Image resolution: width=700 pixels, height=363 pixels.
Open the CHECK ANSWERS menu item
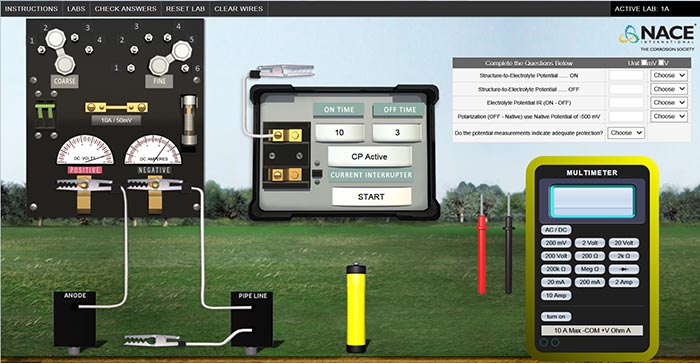(125, 8)
